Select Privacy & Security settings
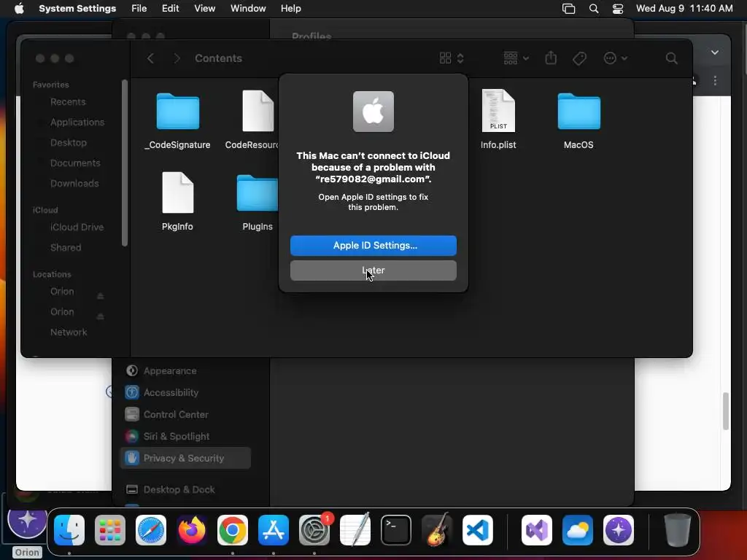 186,458
